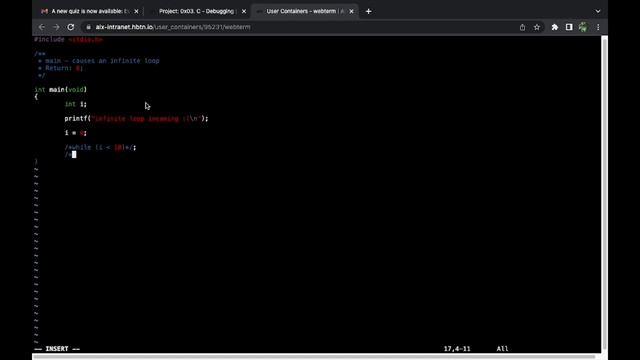Close the User Containers webterm tab

click(351, 11)
